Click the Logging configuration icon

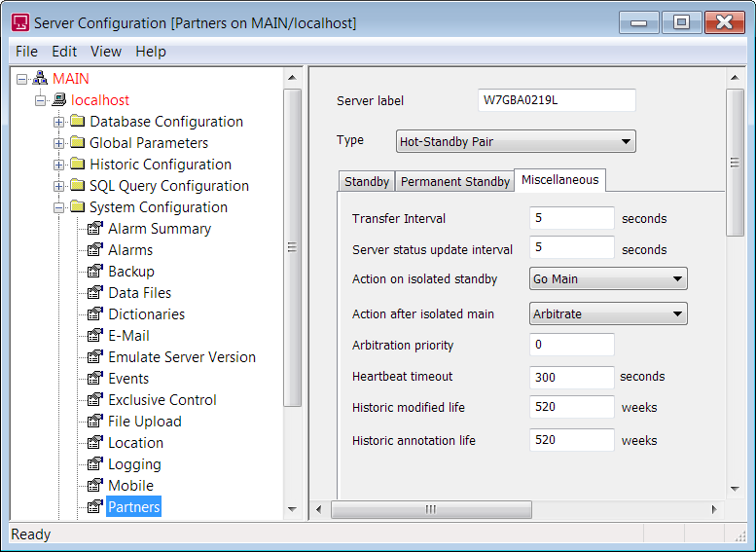point(94,464)
